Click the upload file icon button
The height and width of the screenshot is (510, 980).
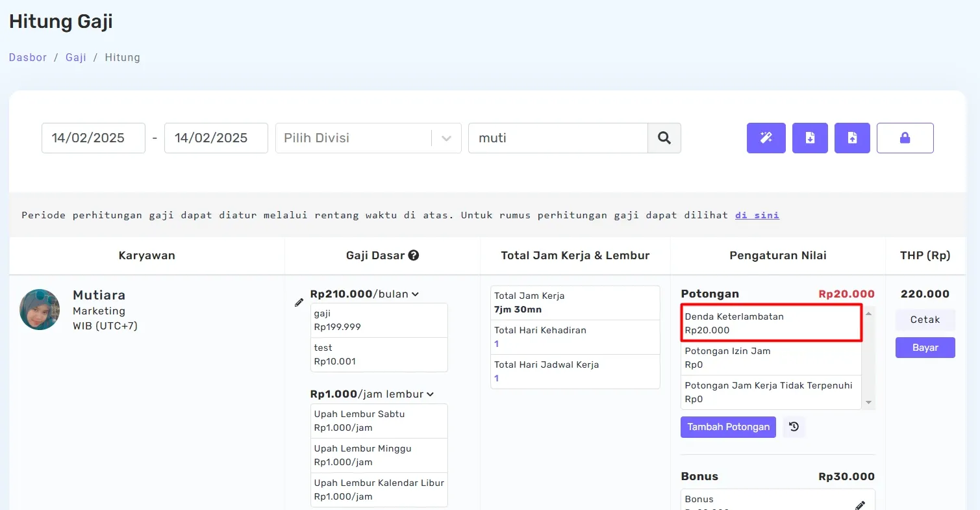852,138
